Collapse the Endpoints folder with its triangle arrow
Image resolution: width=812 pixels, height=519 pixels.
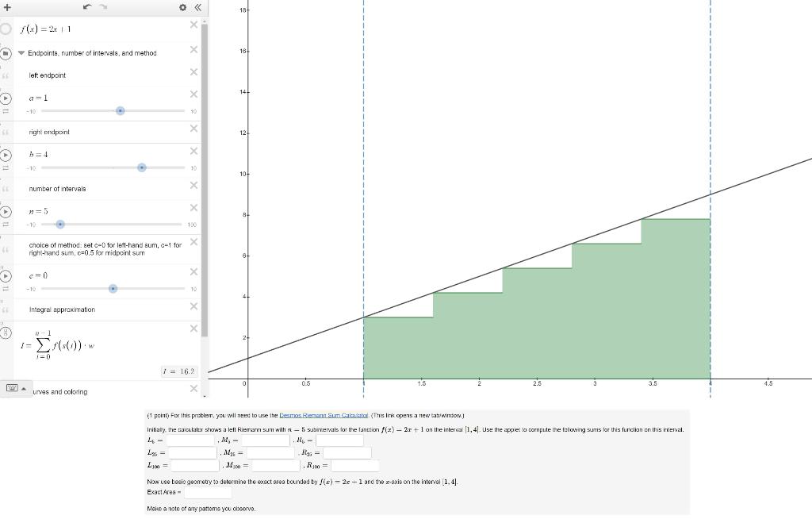point(21,53)
